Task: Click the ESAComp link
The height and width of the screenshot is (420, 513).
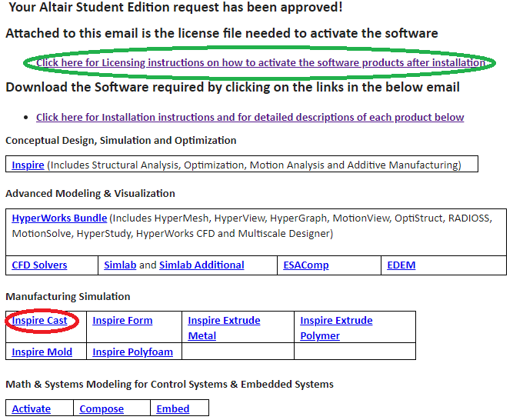Action: (306, 265)
